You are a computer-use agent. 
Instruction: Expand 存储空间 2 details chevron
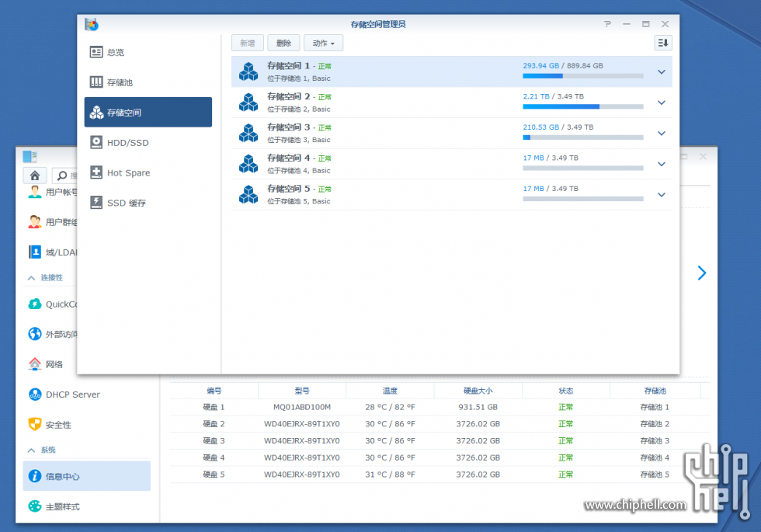(x=661, y=103)
